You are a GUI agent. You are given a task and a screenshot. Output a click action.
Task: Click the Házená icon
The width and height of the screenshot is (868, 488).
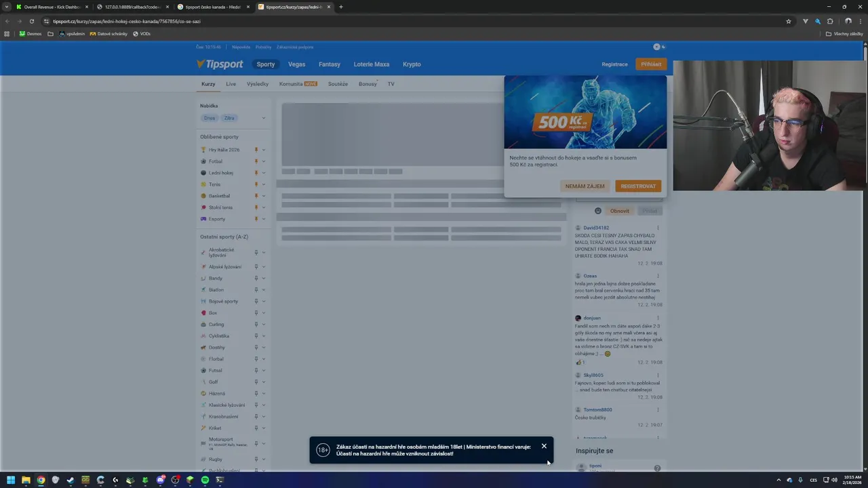(x=203, y=394)
